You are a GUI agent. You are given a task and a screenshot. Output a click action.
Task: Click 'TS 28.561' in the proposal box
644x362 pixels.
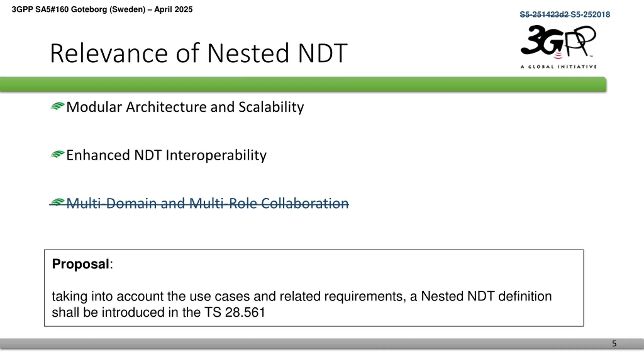point(235,312)
